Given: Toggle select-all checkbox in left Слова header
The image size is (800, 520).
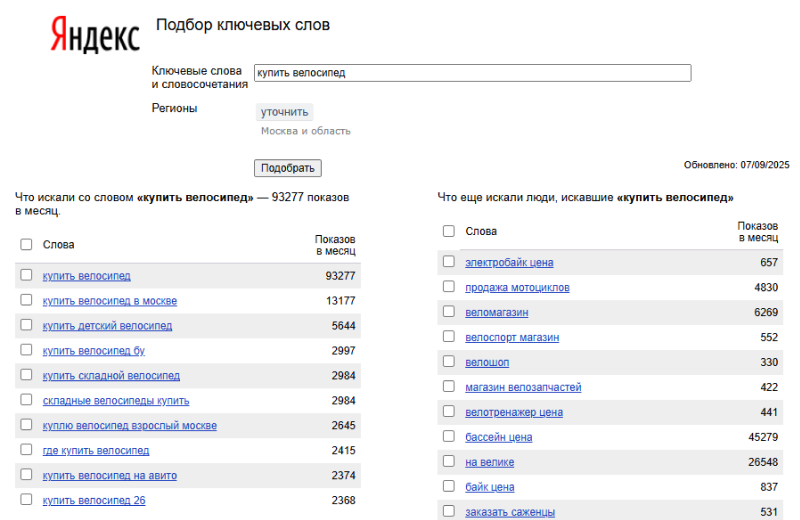Looking at the screenshot, I should point(26,244).
